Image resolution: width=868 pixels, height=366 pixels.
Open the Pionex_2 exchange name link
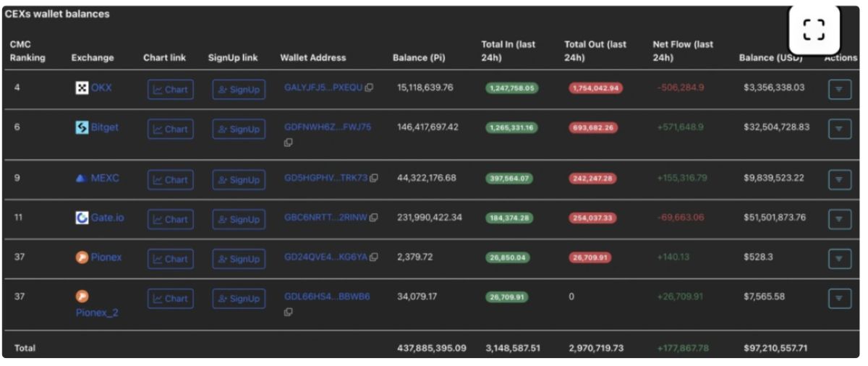click(97, 312)
